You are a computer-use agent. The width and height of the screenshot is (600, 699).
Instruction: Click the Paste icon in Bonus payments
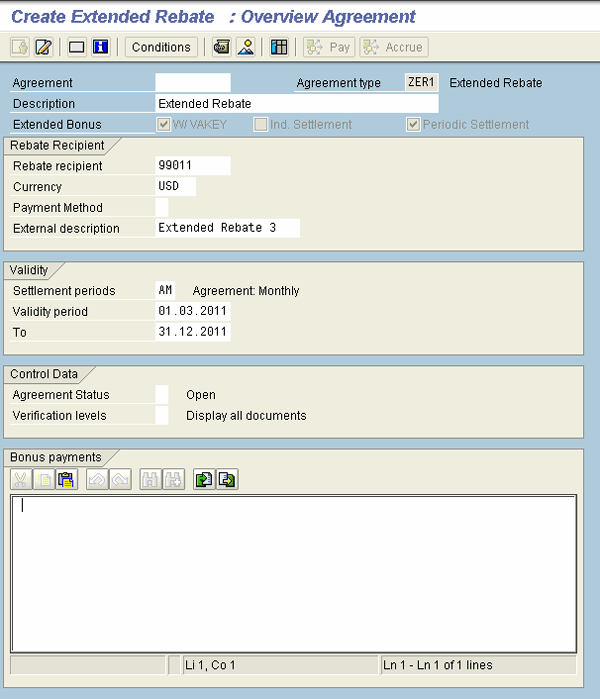click(66, 480)
